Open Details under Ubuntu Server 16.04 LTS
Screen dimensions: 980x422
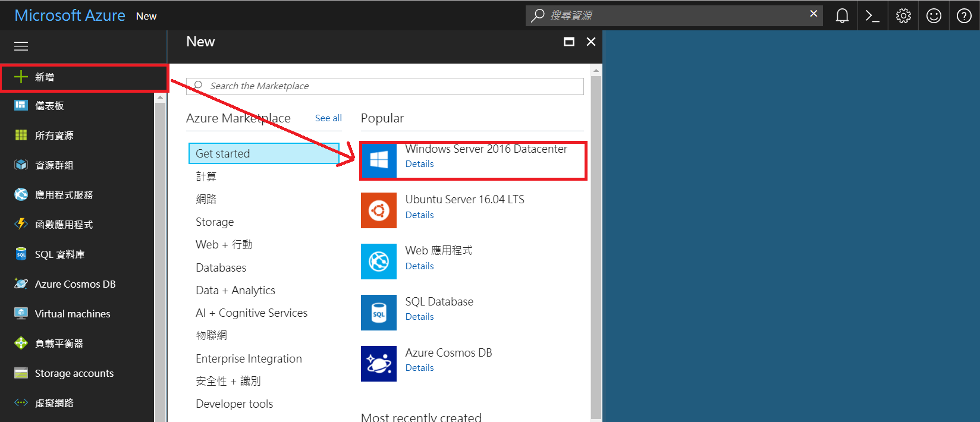(x=420, y=215)
